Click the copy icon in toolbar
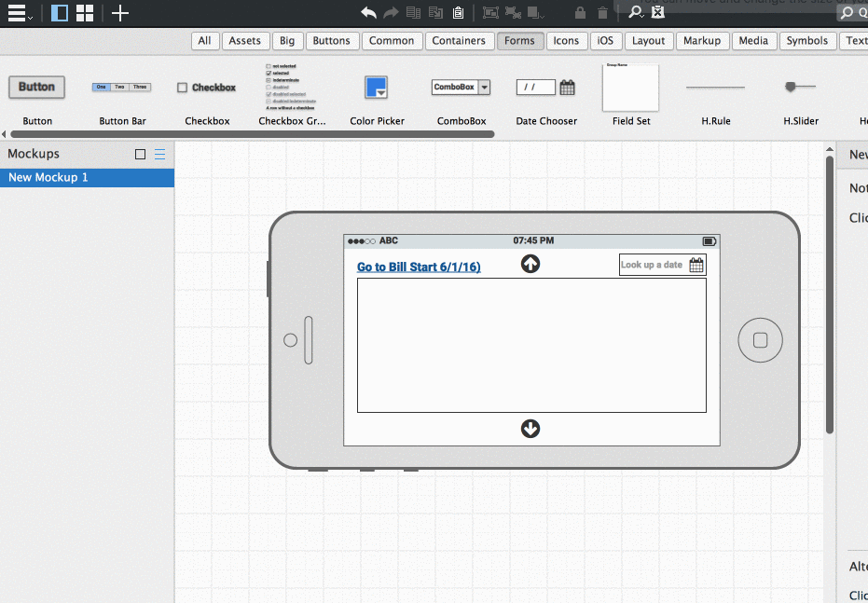868x603 pixels. click(x=413, y=12)
